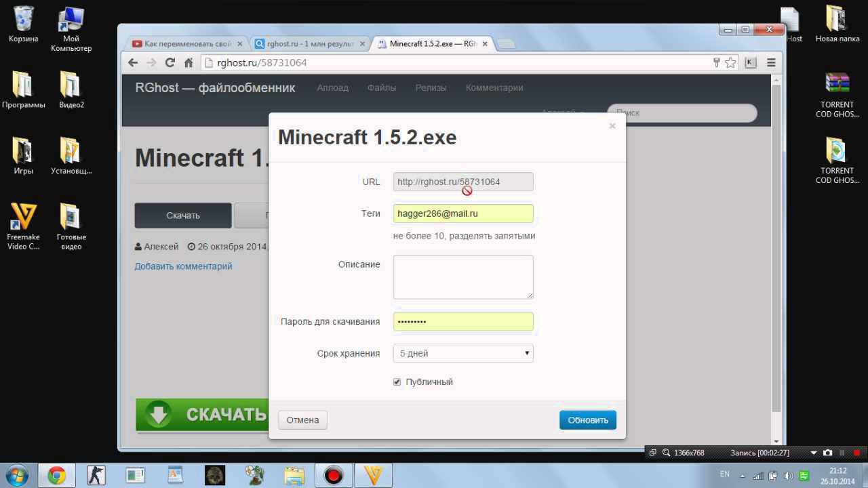Image resolution: width=868 pixels, height=488 pixels.
Task: Select the Видео2 folder on desktop
Action: coord(71,89)
